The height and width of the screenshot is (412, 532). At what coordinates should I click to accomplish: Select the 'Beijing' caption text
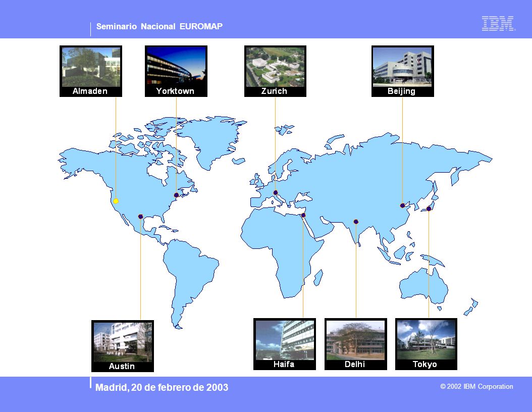401,91
